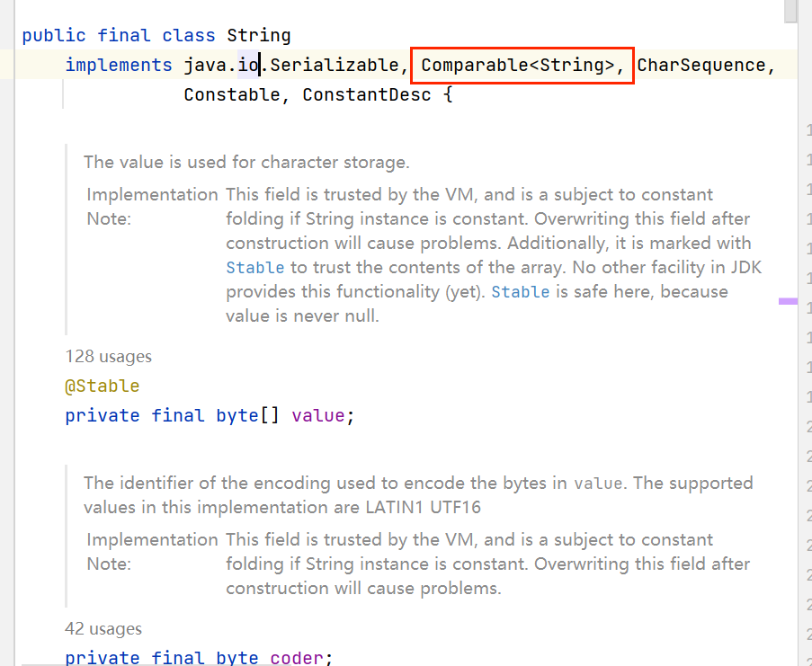Open the 42 usages hint
The image size is (812, 666).
coord(103,629)
